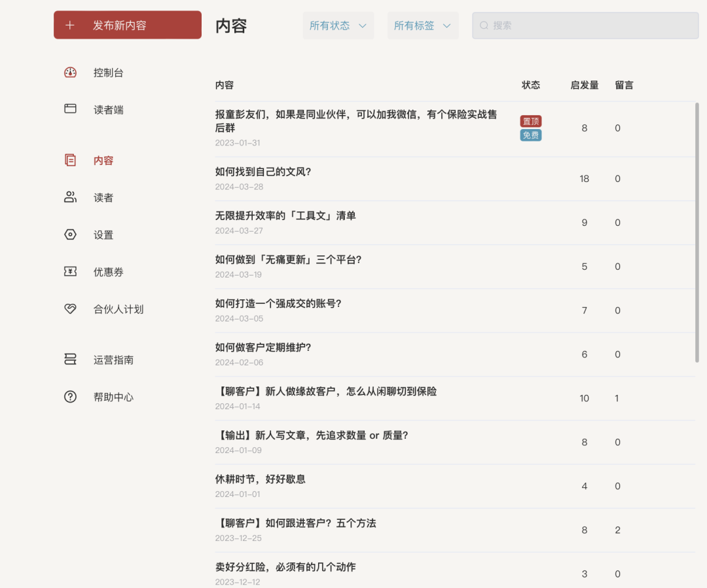Image resolution: width=707 pixels, height=588 pixels.
Task: Click the 合伙人计划 heart handshake icon
Action: coord(70,309)
